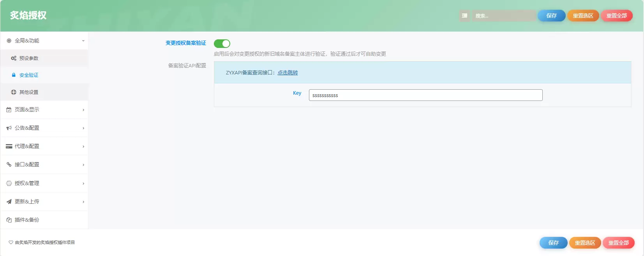
Task: Click the 全局&功能 circle icon
Action: pos(9,41)
